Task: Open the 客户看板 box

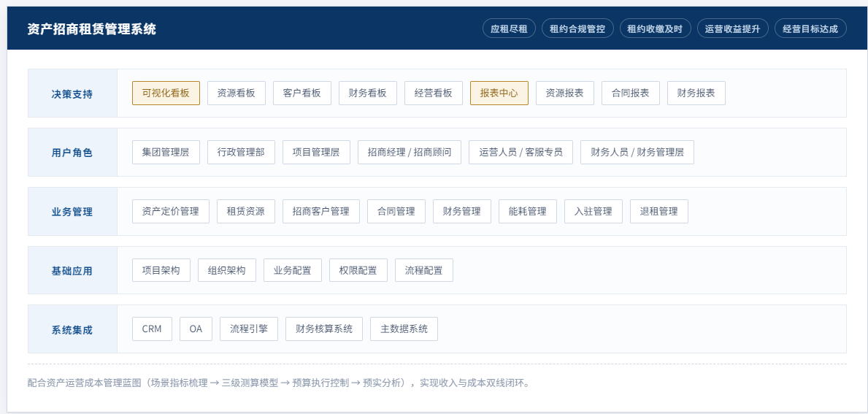Action: coord(302,93)
